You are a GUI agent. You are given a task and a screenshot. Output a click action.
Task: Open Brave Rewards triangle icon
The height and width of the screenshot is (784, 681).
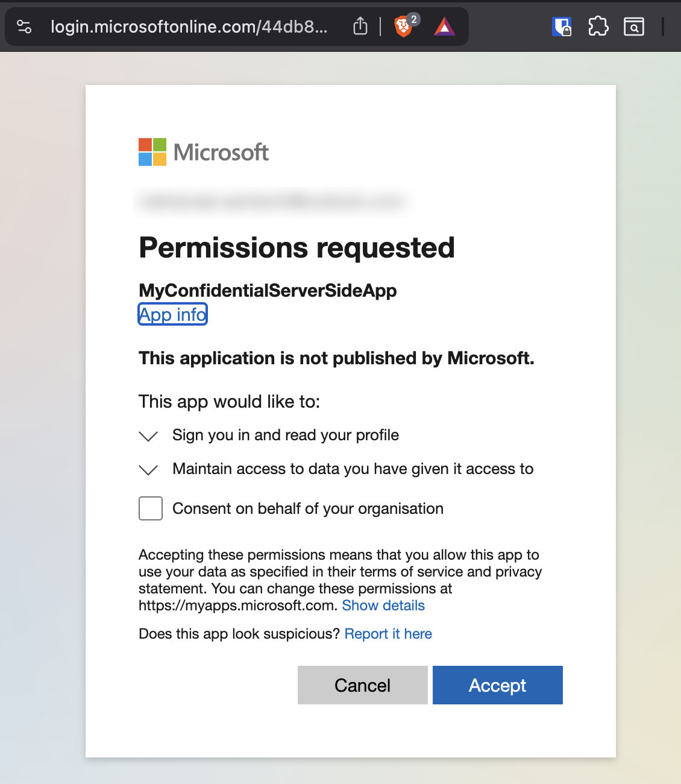[x=444, y=27]
